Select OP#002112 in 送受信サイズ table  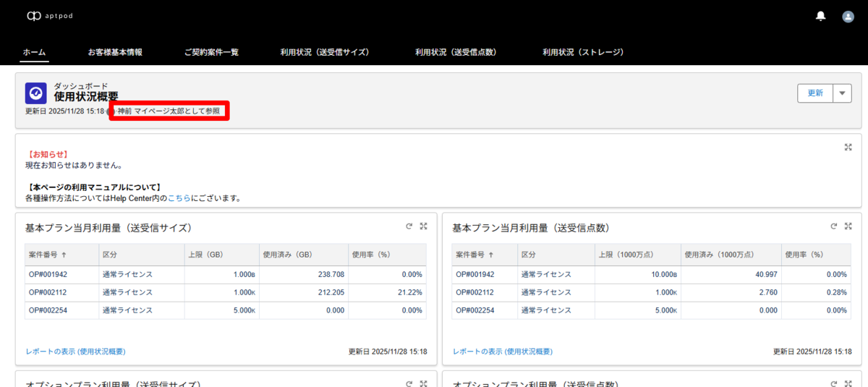(x=48, y=292)
